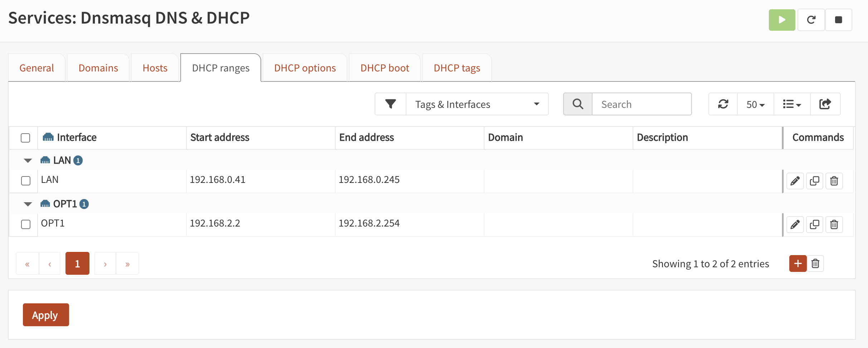Start the Dnsmasq service with play icon
The height and width of the screenshot is (348, 868).
[x=782, y=20]
